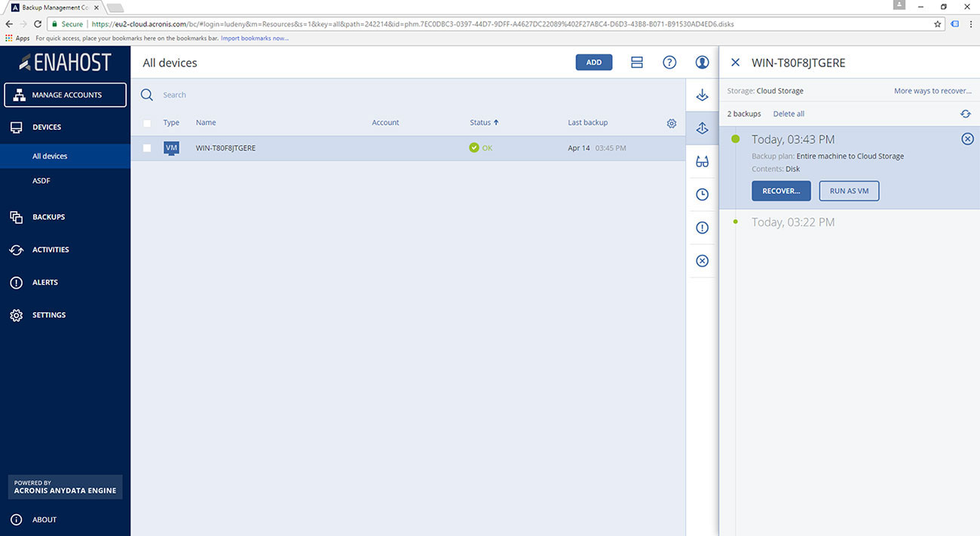Sort by the Last backup column header

coord(587,122)
